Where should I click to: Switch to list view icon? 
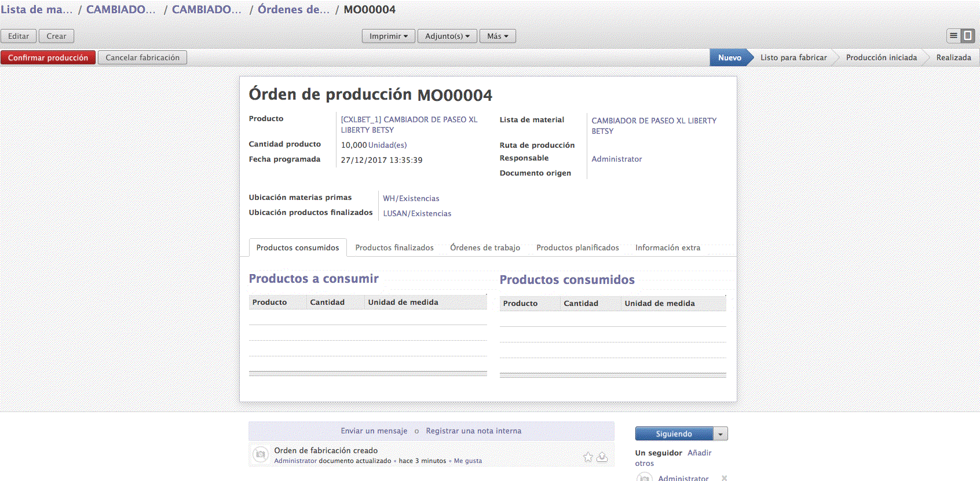[x=953, y=36]
